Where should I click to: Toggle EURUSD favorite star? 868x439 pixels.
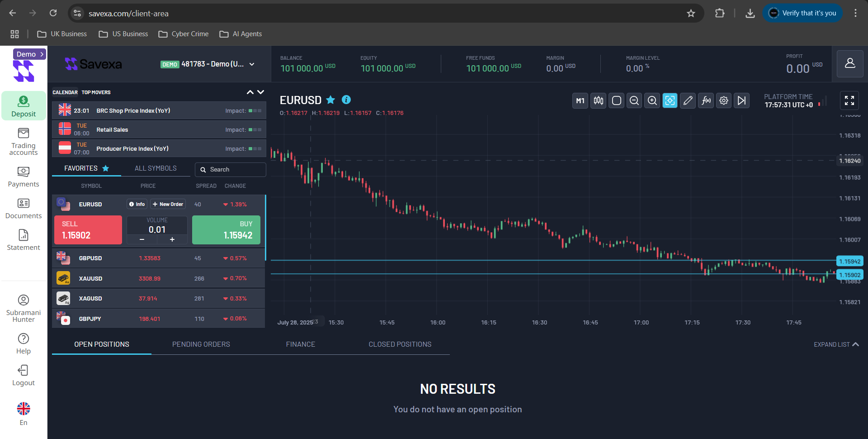click(330, 100)
